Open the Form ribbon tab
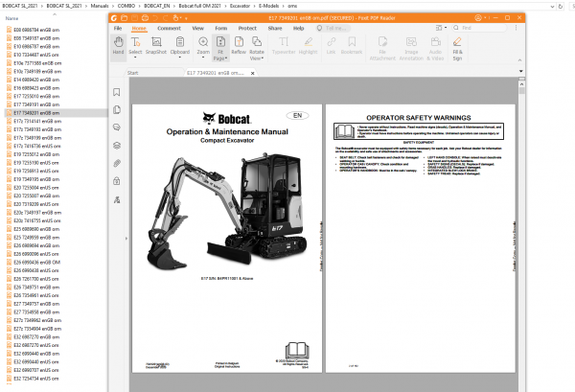This screenshot has height=392, width=575. coord(220,28)
